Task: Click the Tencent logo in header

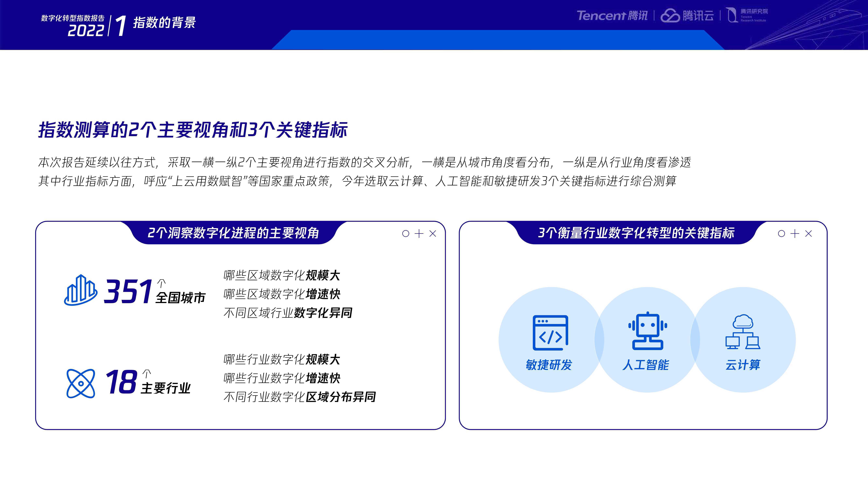Action: (x=612, y=15)
